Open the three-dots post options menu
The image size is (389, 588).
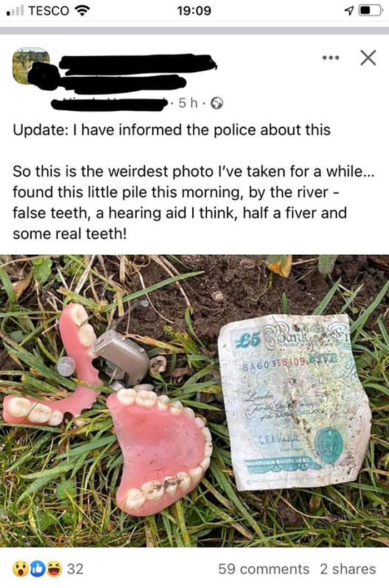point(331,58)
